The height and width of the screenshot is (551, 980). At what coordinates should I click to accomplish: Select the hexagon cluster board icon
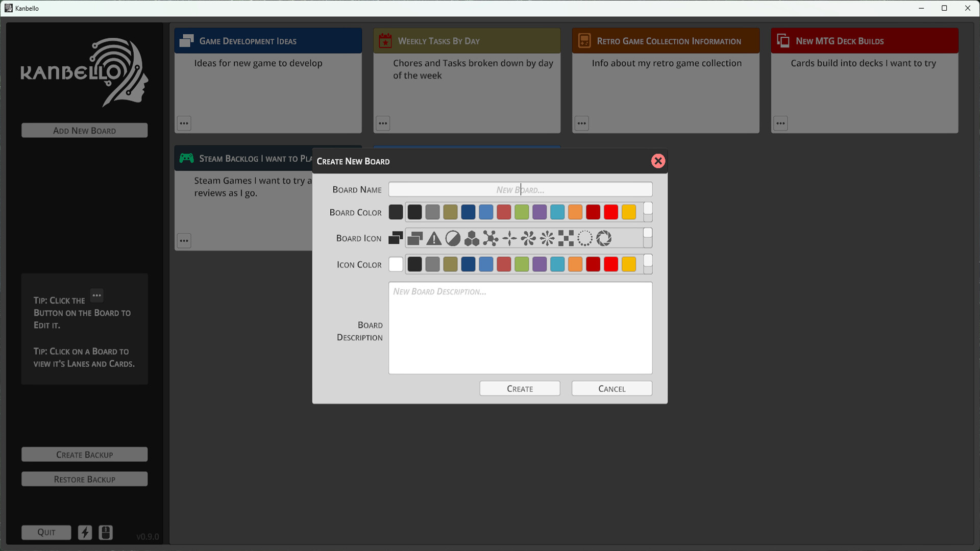pyautogui.click(x=471, y=238)
